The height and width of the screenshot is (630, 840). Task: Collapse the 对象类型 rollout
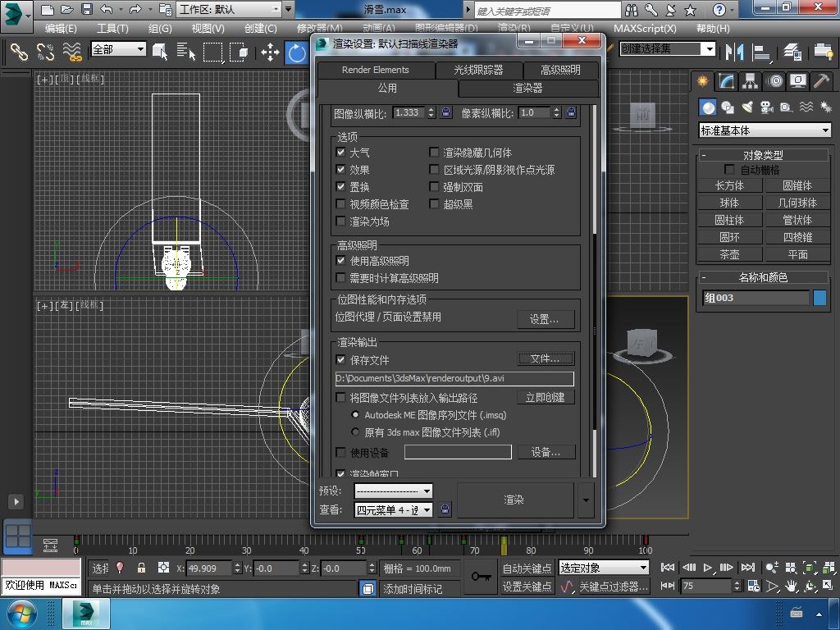pos(763,155)
